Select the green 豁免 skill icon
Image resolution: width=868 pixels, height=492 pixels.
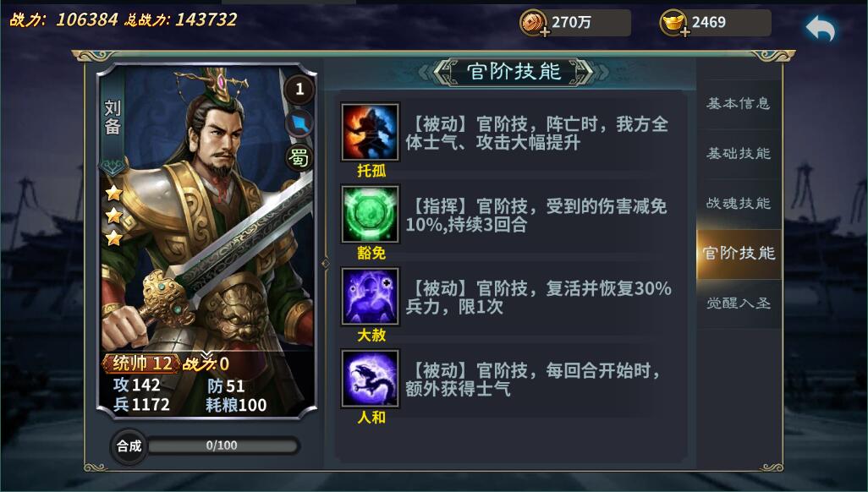pos(370,214)
